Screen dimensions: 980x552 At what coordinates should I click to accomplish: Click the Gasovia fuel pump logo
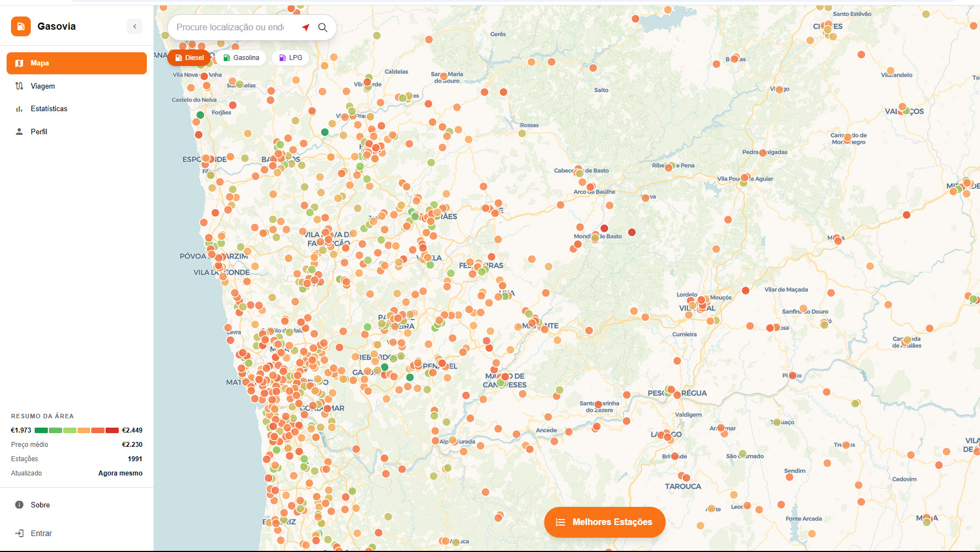pyautogui.click(x=21, y=26)
